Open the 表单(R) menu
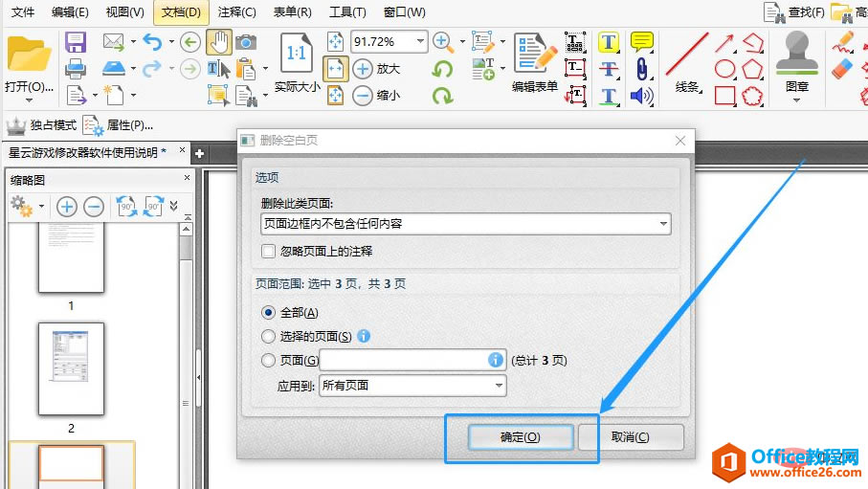Image resolution: width=868 pixels, height=489 pixels. [x=292, y=12]
